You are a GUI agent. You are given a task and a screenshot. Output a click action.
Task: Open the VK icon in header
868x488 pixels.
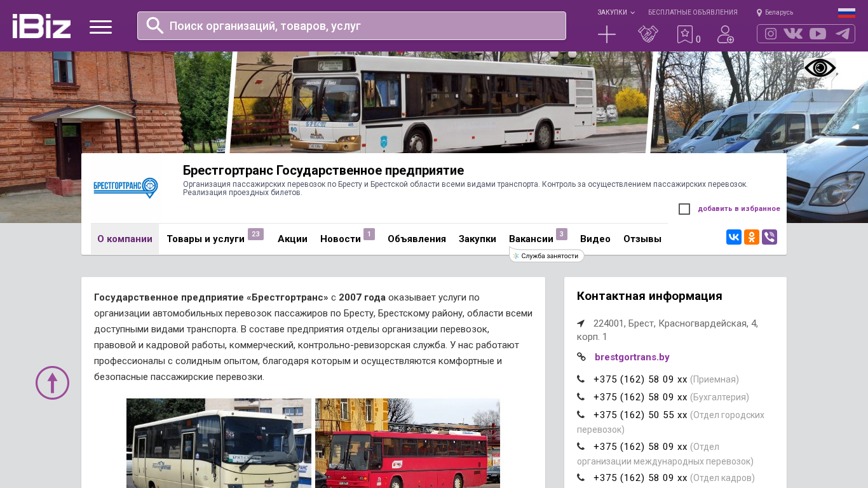793,34
